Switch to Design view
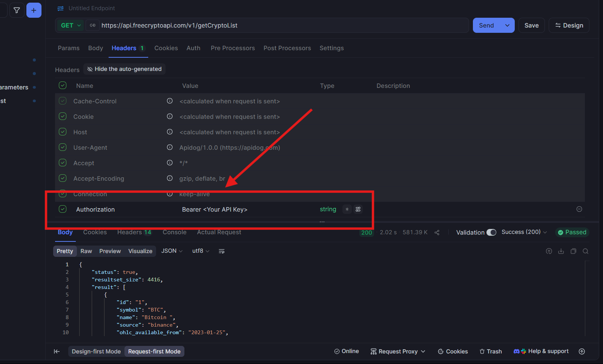603x364 pixels. point(569,25)
